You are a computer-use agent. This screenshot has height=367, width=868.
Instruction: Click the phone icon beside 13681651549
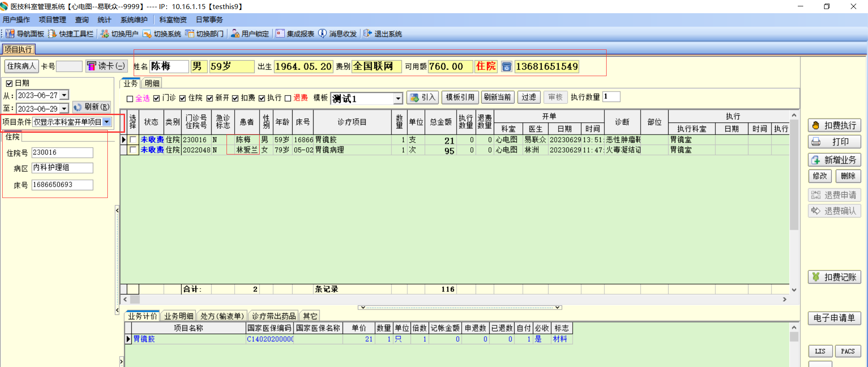[x=506, y=67]
